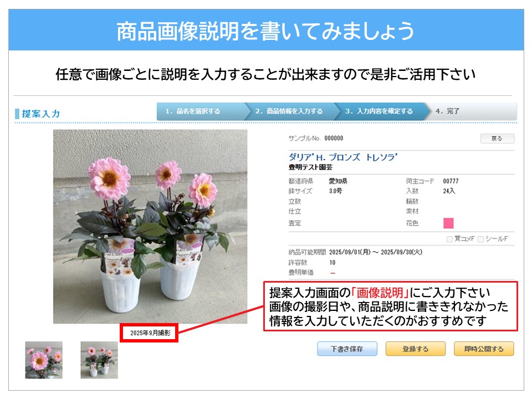
Task: Click the 納品可能期間 date range text
Action: tap(376, 252)
